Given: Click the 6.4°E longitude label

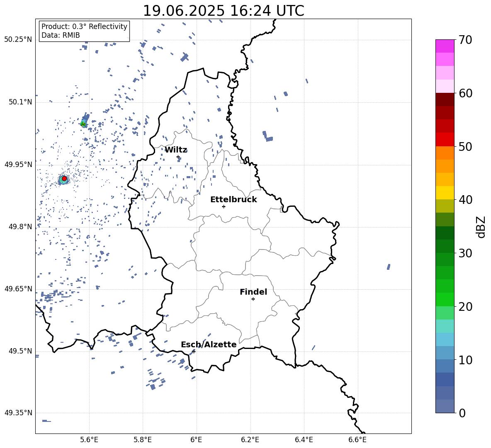Looking at the screenshot, I should coord(304,440).
